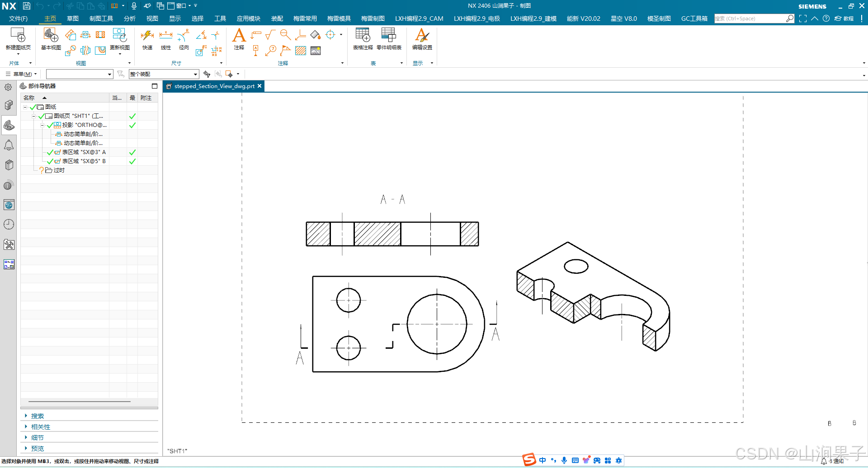Collapse the 图纸 root tree node
The image size is (868, 468).
25,107
